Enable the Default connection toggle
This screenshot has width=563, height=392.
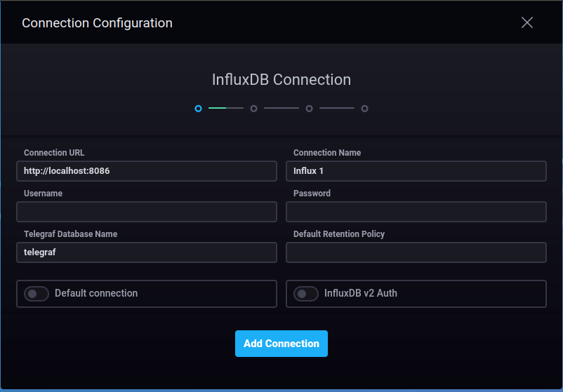[37, 294]
